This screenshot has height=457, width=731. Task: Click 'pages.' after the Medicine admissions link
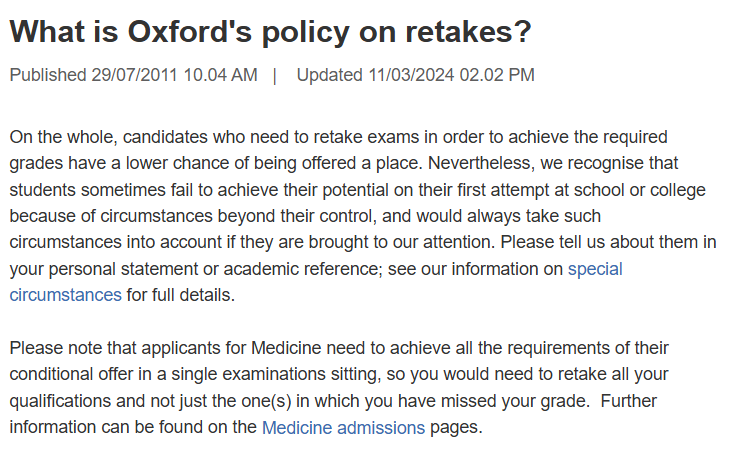point(456,427)
